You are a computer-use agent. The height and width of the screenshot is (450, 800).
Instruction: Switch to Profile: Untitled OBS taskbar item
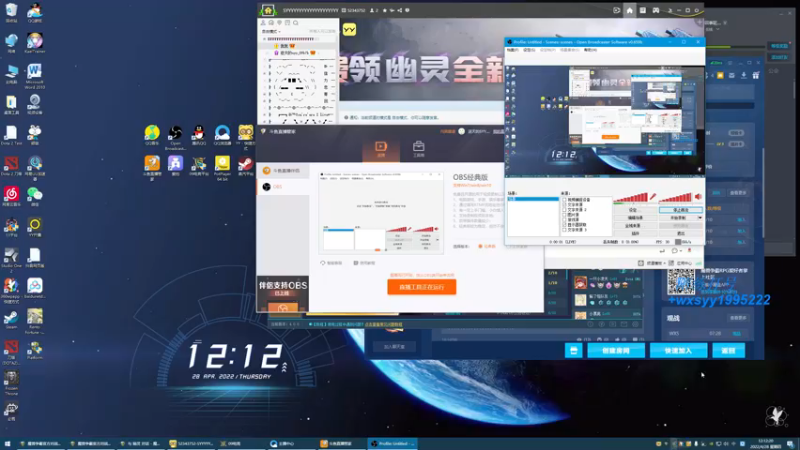pos(392,444)
